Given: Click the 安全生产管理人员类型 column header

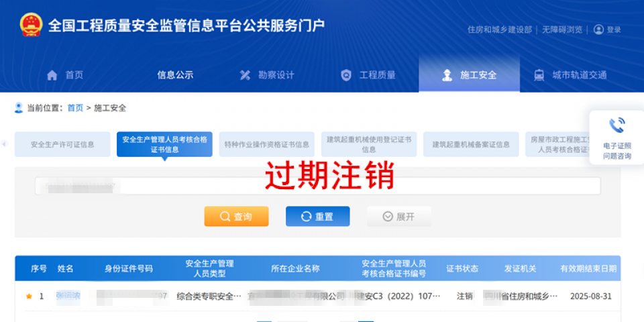Looking at the screenshot, I should 209,268.
